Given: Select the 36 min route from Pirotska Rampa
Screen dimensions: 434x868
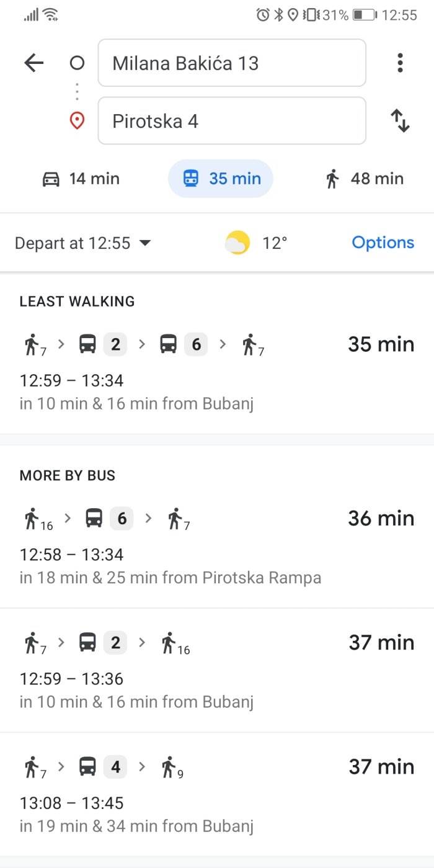Looking at the screenshot, I should click(x=217, y=540).
